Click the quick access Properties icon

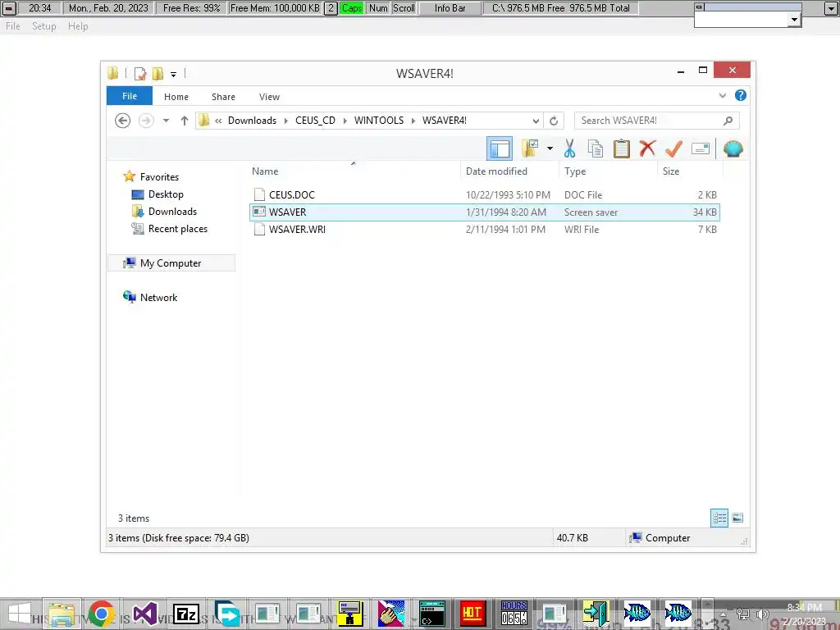pos(139,73)
